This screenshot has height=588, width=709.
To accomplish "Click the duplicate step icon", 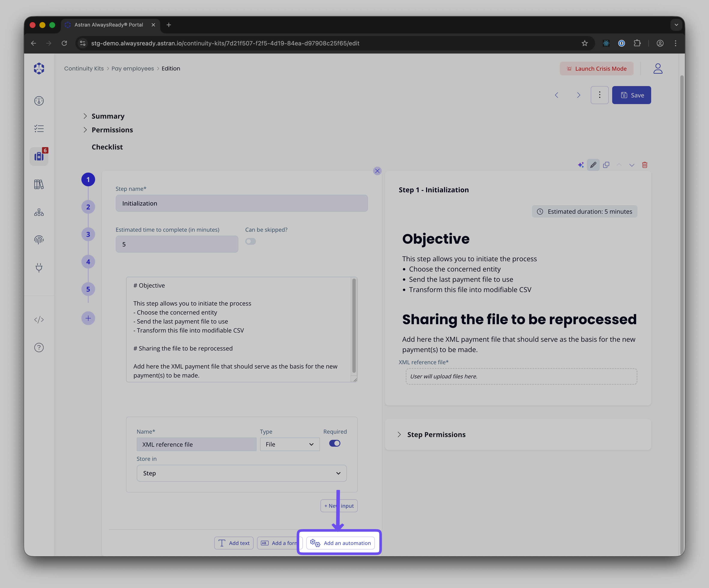I will (x=606, y=165).
